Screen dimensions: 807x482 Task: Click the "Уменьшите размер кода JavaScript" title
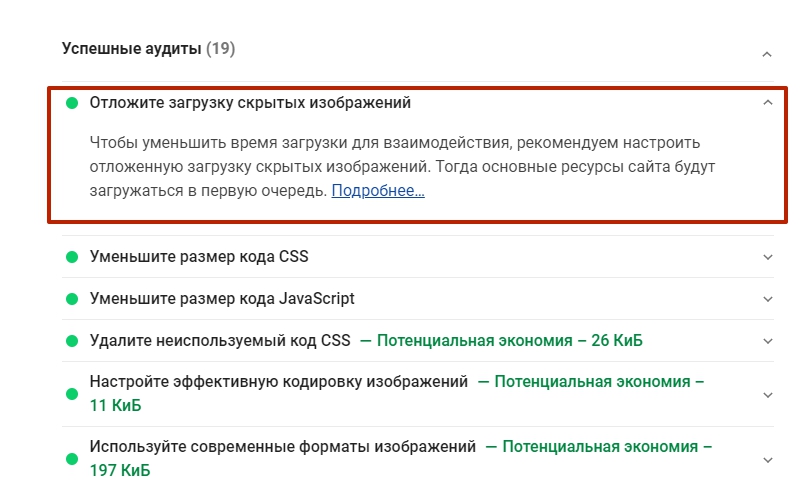[222, 299]
